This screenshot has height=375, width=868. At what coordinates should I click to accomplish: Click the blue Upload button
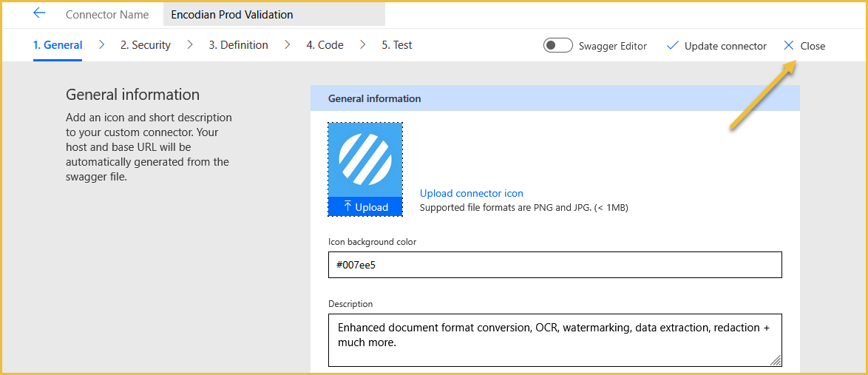tap(365, 206)
